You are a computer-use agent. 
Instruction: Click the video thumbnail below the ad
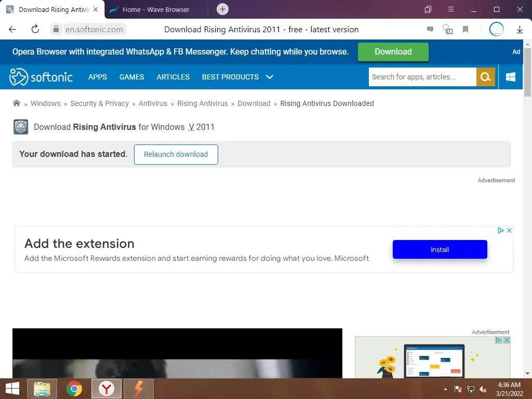coord(177,353)
